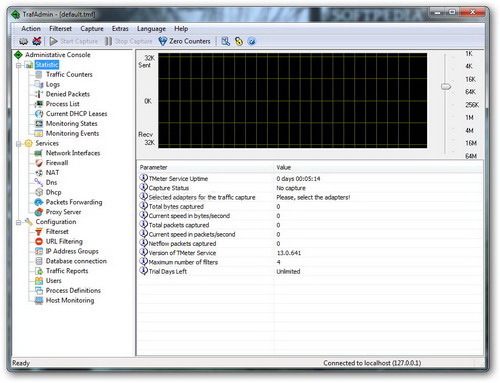
Task: Click the Proxy Server icon
Action: 39,212
